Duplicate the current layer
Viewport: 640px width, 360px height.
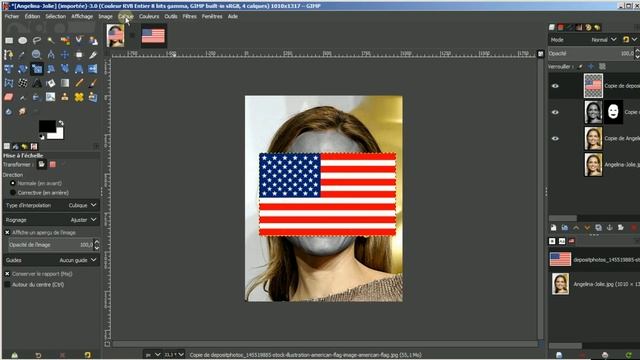[598, 227]
